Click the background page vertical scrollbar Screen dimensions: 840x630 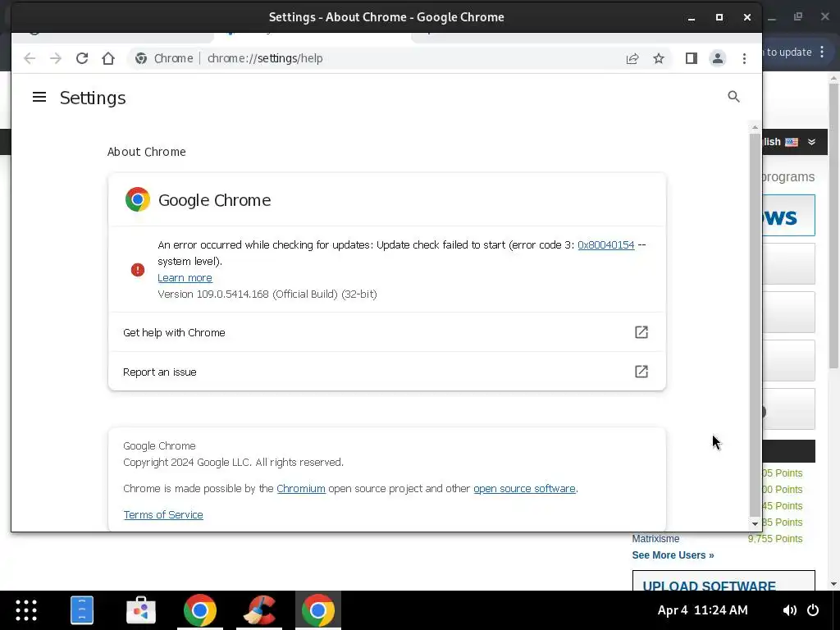pos(833,226)
